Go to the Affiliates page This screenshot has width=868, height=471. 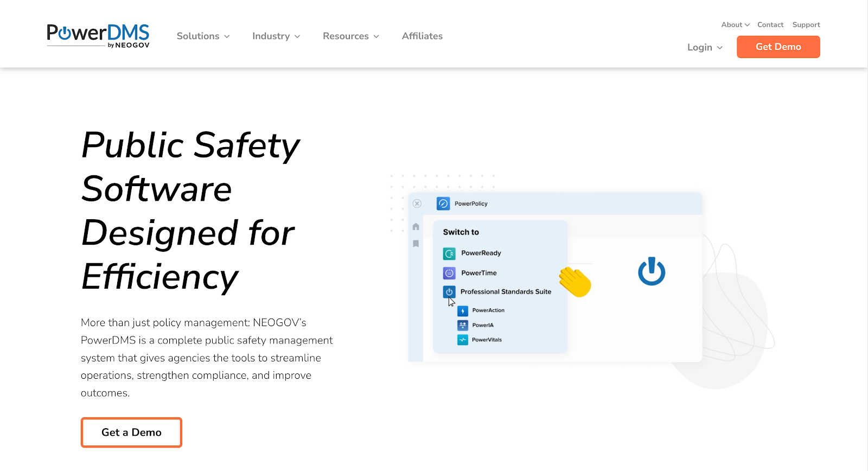(x=422, y=36)
